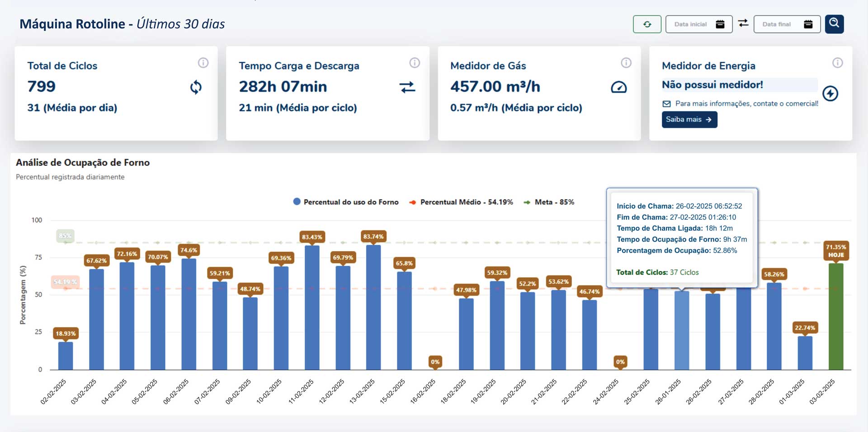Click the 46.74% bar value label
Image resolution: width=868 pixels, height=432 pixels.
[590, 292]
